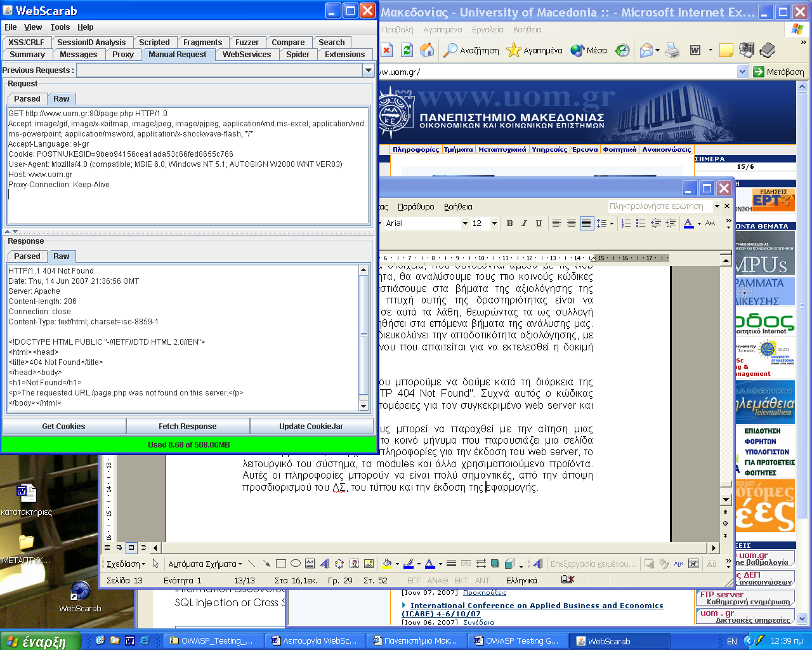Expand Line Spacing dropdown arrow in Word
The height and width of the screenshot is (650, 812).
612,223
